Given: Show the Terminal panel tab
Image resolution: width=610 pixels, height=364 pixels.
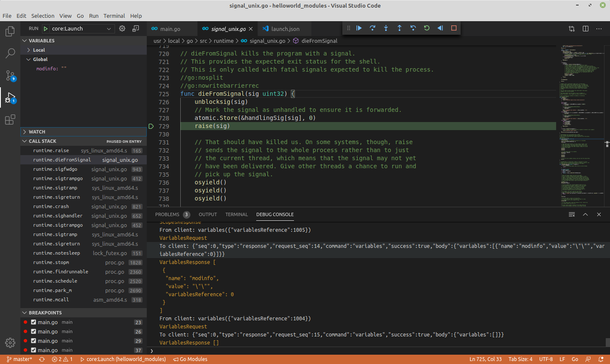Looking at the screenshot, I should [x=237, y=214].
